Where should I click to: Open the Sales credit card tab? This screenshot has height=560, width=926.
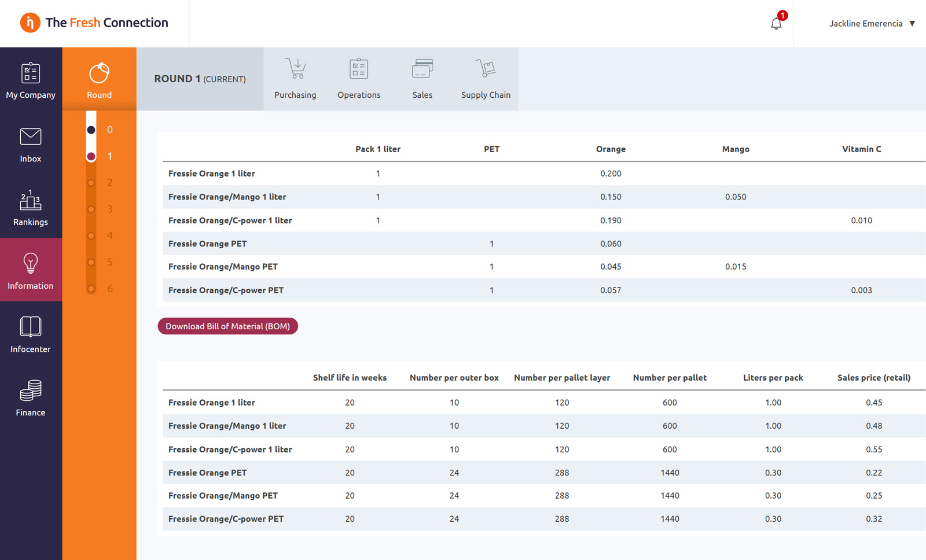422,79
